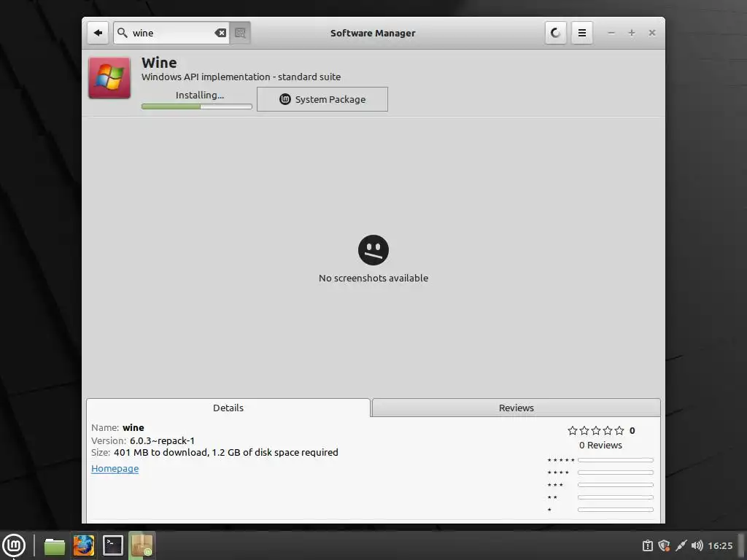Viewport: 747px width, 560px height.
Task: Click the magnifier icon in search box
Action: coord(123,33)
